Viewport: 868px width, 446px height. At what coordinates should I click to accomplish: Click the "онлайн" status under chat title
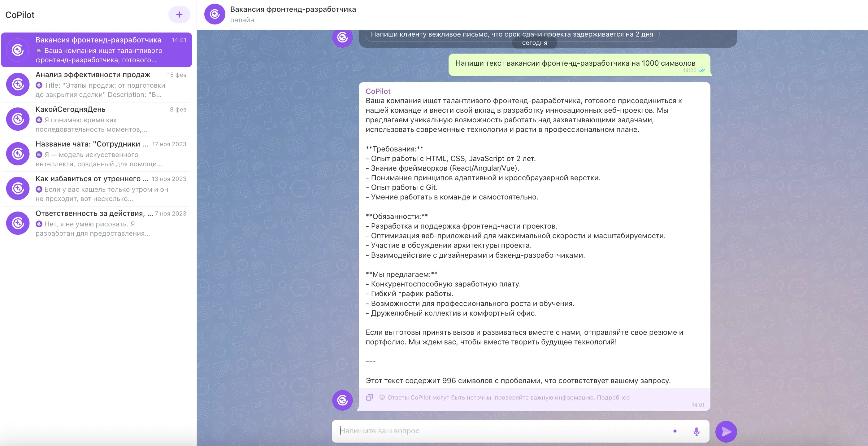[242, 20]
